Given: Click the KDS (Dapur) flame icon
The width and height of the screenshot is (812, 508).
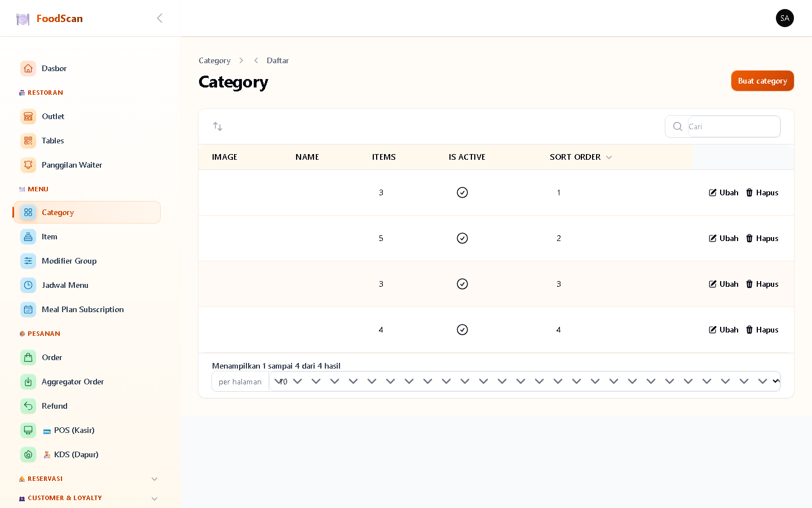Looking at the screenshot, I should coord(28,454).
